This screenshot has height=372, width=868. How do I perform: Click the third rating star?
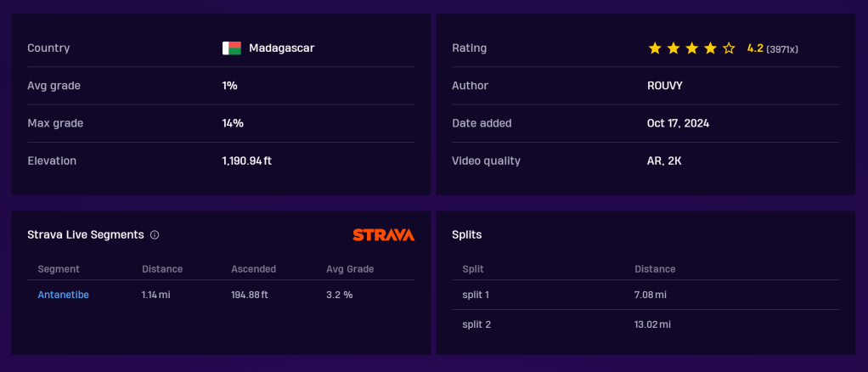click(691, 48)
